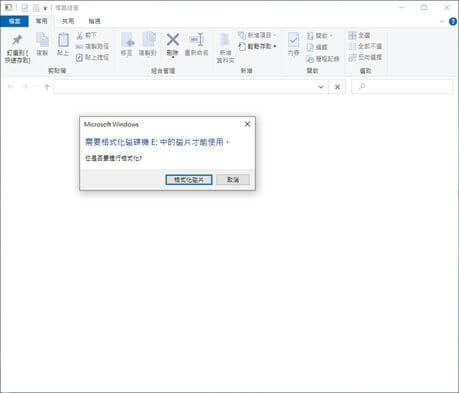Go forward with the Forward arrow
This screenshot has width=459, height=393.
[x=25, y=87]
